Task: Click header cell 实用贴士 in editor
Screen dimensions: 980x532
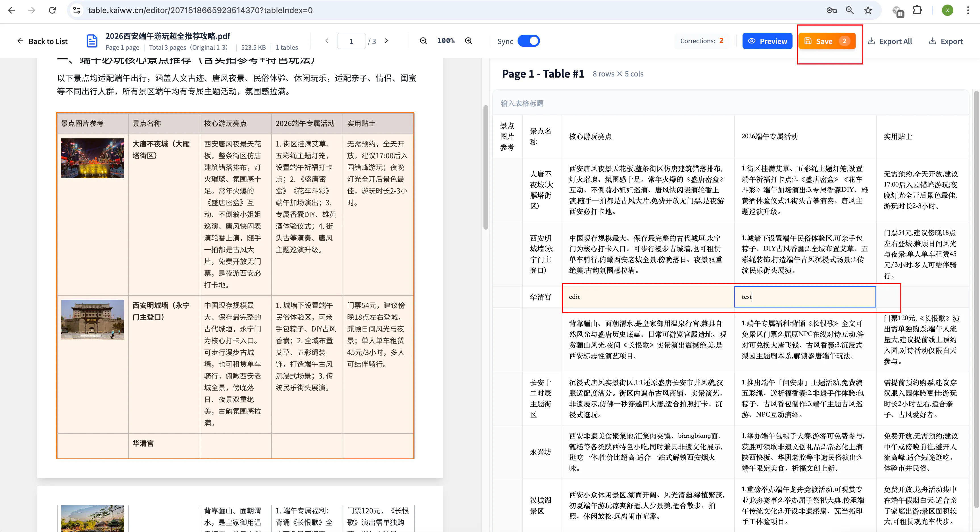Action: (922, 136)
